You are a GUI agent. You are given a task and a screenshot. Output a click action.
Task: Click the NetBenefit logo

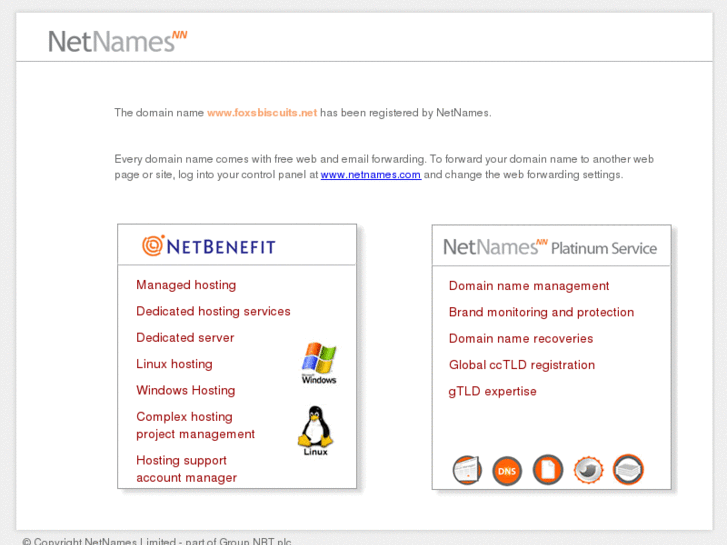point(209,246)
